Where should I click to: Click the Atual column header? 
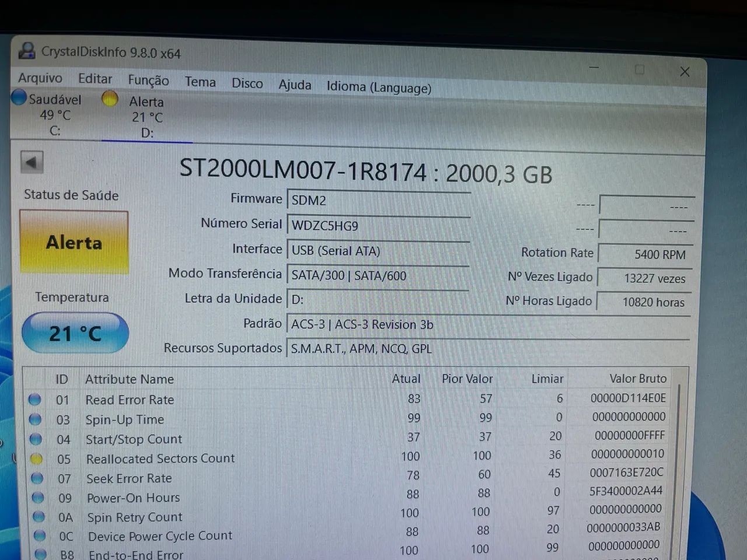406,379
